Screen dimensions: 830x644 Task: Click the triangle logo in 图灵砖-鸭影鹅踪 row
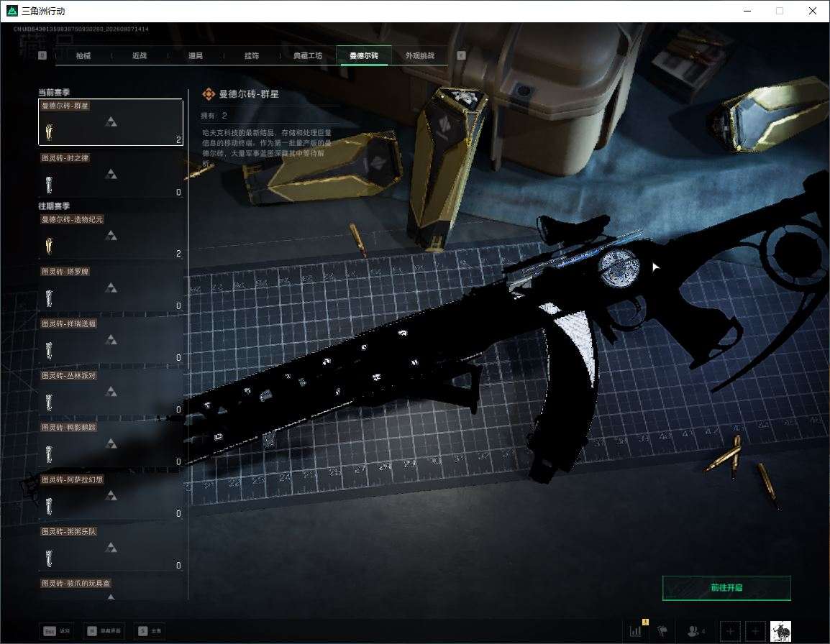click(x=111, y=443)
